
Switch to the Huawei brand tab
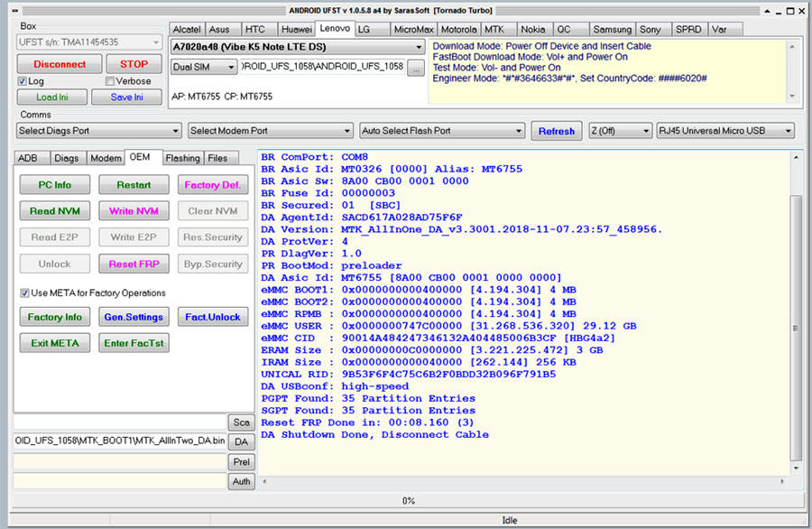[296, 30]
